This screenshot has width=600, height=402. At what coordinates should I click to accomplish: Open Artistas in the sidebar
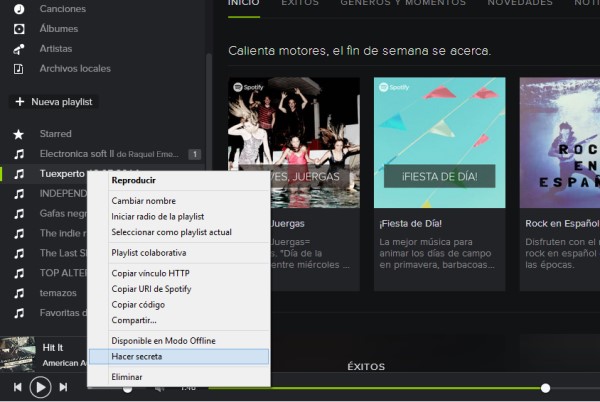56,49
